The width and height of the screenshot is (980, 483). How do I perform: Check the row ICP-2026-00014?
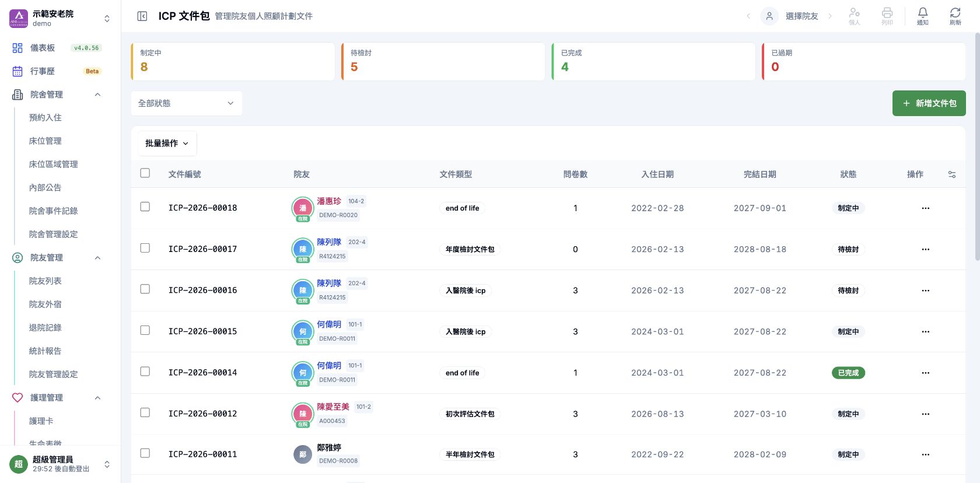pyautogui.click(x=145, y=372)
